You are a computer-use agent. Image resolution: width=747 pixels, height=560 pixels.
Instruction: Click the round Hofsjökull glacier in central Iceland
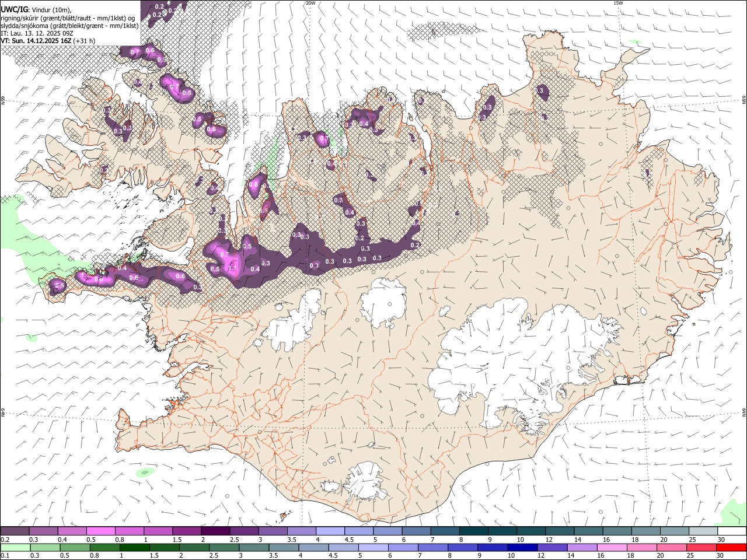(x=383, y=303)
